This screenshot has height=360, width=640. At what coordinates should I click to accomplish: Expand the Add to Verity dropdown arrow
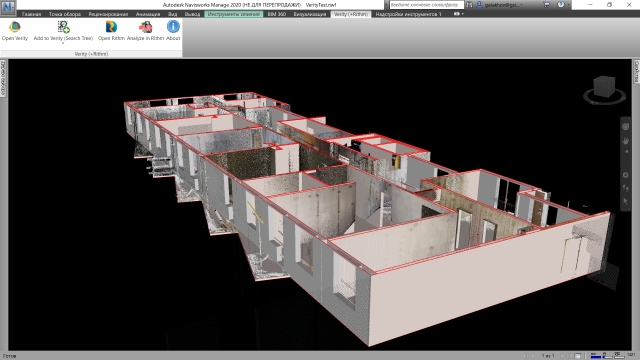(63, 43)
